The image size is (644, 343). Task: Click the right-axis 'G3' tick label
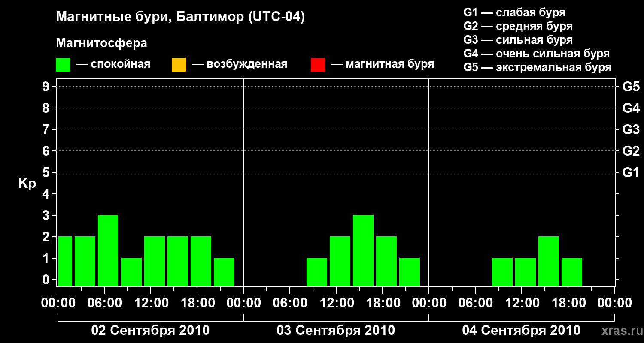(x=631, y=129)
